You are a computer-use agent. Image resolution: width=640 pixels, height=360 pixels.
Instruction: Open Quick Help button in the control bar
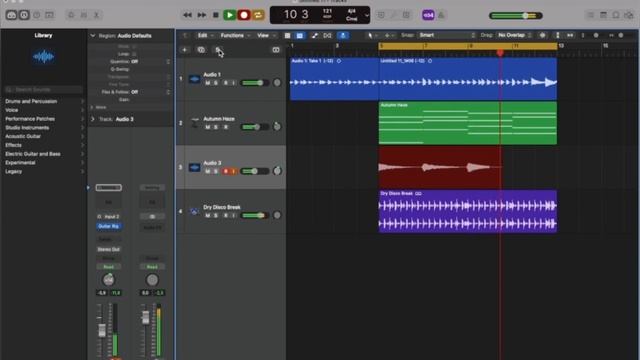pyautogui.click(x=37, y=15)
